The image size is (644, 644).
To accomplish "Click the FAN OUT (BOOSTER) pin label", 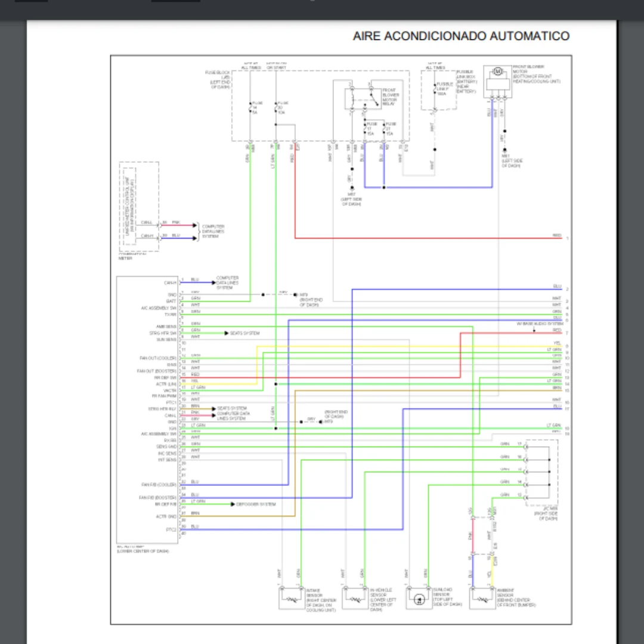I will click(x=157, y=371).
